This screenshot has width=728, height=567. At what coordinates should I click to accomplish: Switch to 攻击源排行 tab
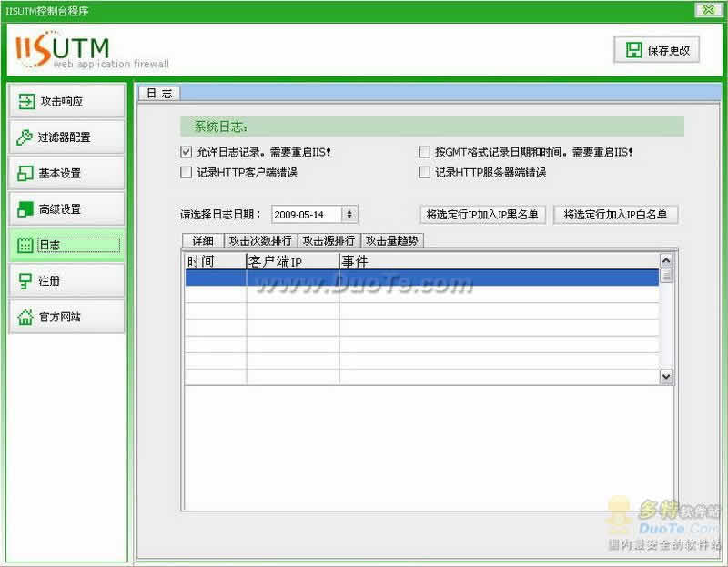[329, 240]
